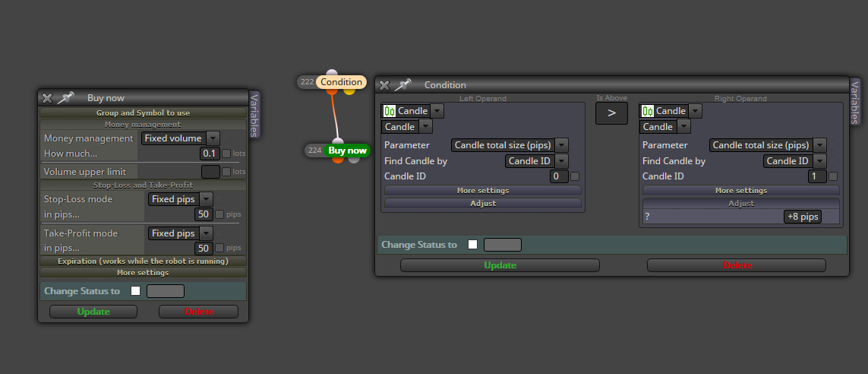
Task: Open Right Operand Find Candle by dropdown
Action: (794, 160)
